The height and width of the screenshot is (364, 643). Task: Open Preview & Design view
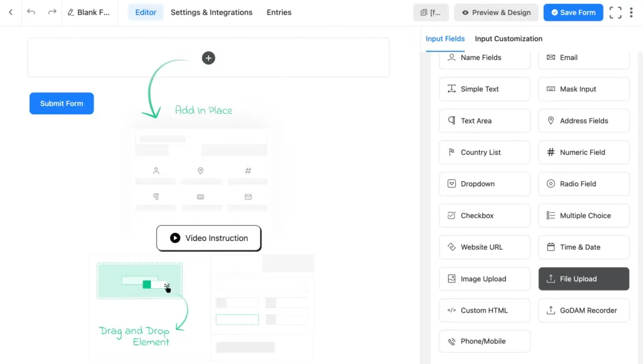[495, 12]
